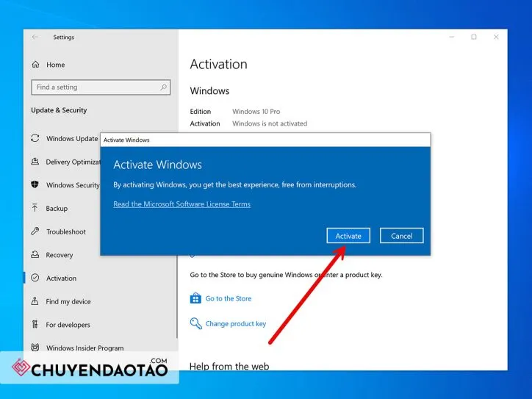Click the Store bag icon
The image size is (532, 399).
pyautogui.click(x=195, y=298)
